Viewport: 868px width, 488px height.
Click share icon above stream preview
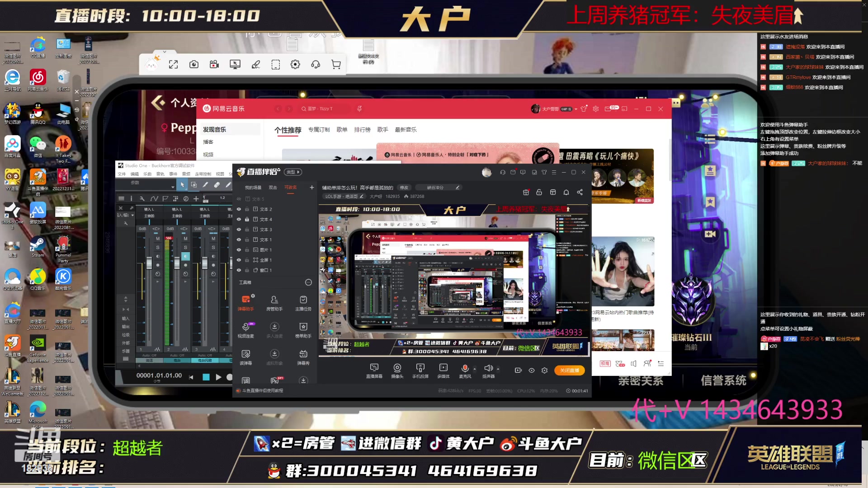(580, 192)
